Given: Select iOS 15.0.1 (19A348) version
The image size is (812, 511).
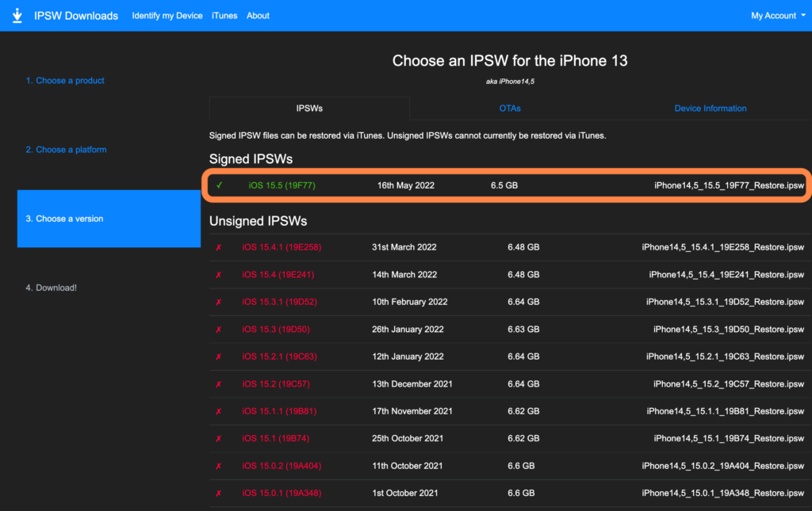Looking at the screenshot, I should click(x=282, y=494).
